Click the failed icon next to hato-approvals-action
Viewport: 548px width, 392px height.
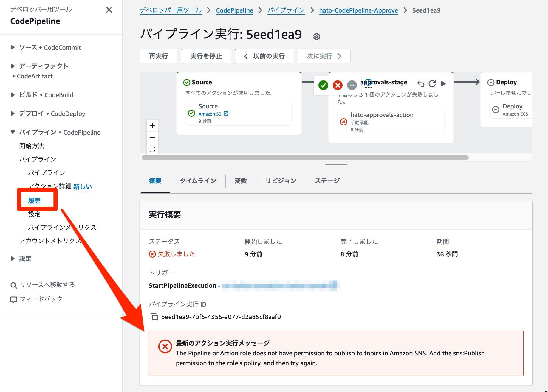343,122
